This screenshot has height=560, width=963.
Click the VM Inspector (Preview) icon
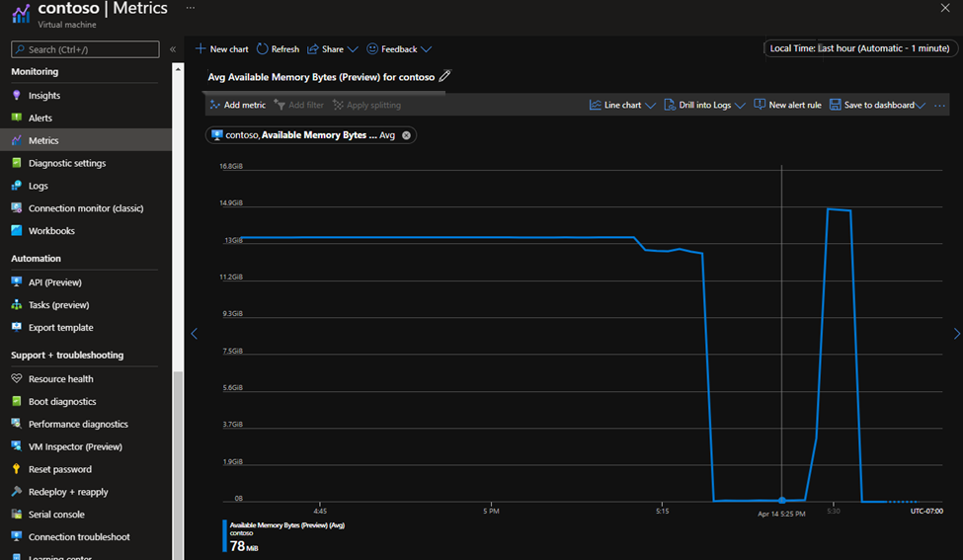pyautogui.click(x=17, y=446)
